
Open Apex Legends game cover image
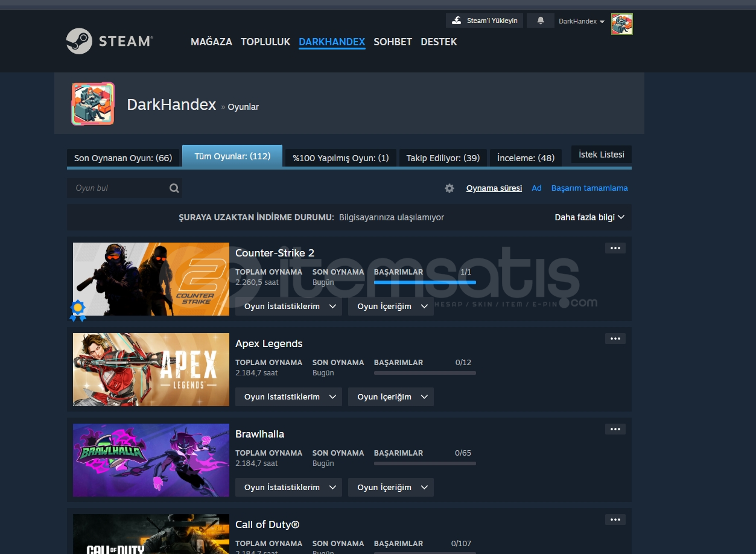pos(151,370)
